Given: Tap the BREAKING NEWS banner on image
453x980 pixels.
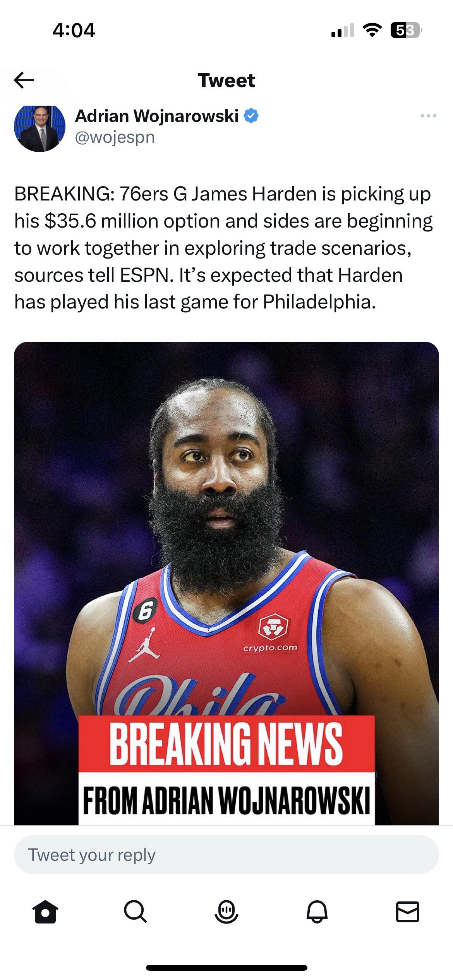Looking at the screenshot, I should (226, 744).
